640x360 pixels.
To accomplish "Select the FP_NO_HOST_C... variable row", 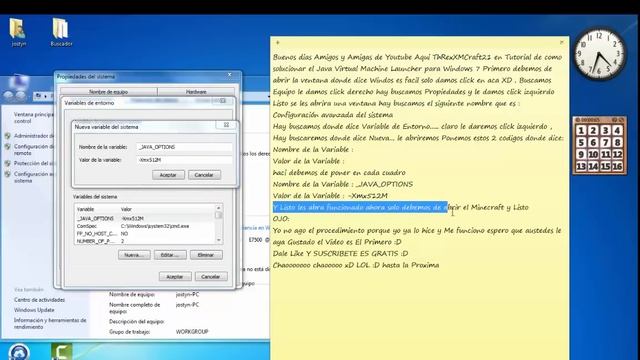I will [145, 233].
